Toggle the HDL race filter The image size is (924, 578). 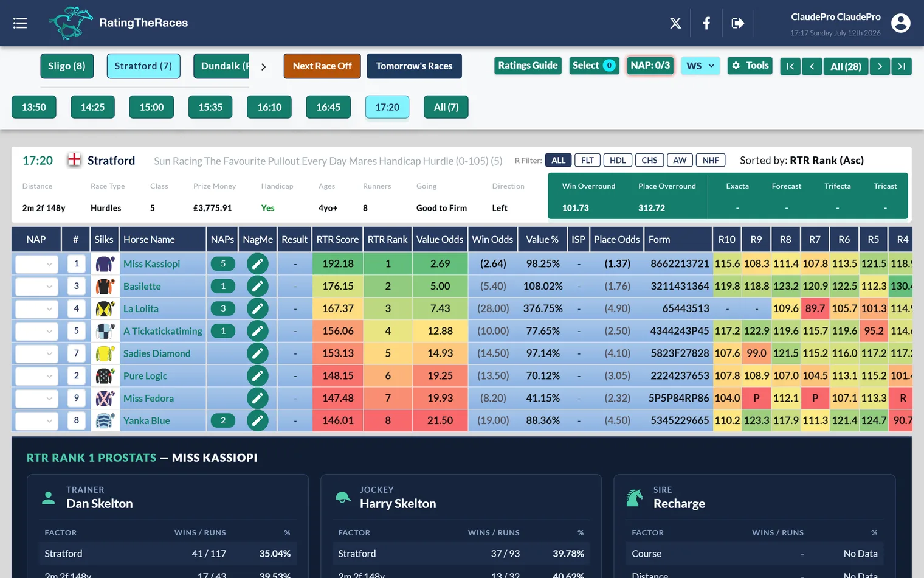(618, 160)
